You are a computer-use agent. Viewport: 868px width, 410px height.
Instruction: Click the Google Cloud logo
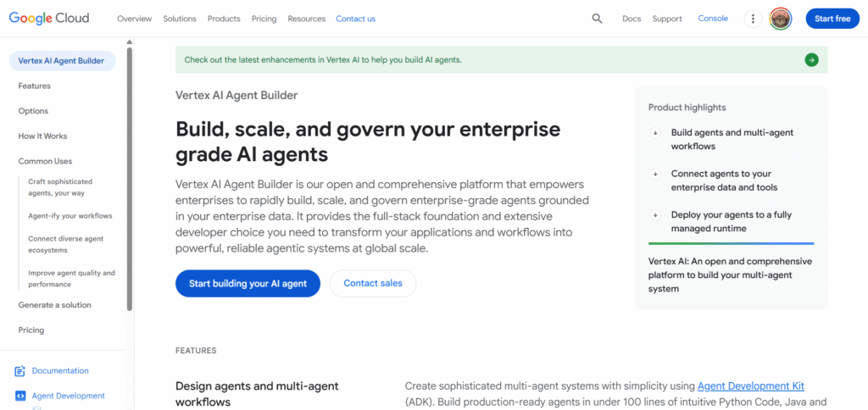(55, 19)
